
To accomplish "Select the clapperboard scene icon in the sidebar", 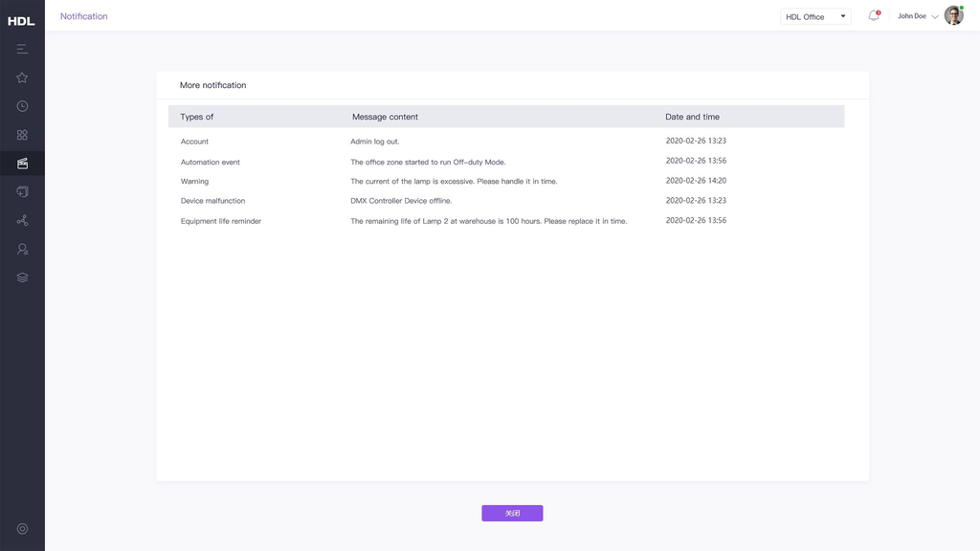I will tap(22, 164).
